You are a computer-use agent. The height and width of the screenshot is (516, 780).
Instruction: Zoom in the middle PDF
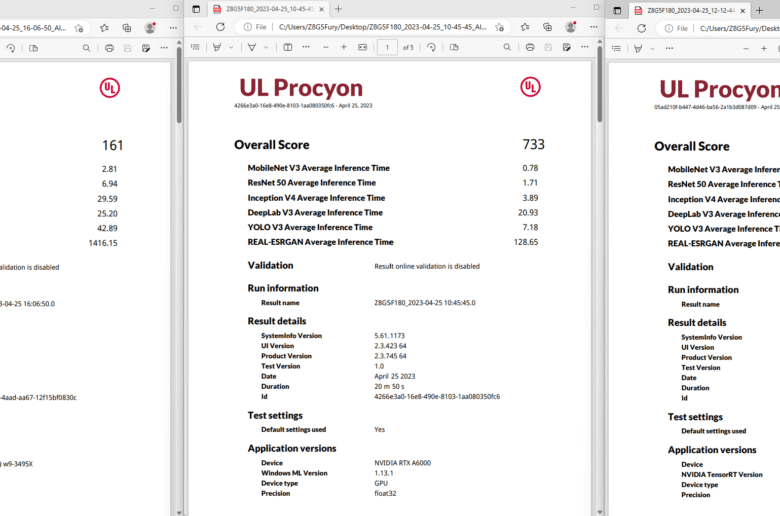344,47
